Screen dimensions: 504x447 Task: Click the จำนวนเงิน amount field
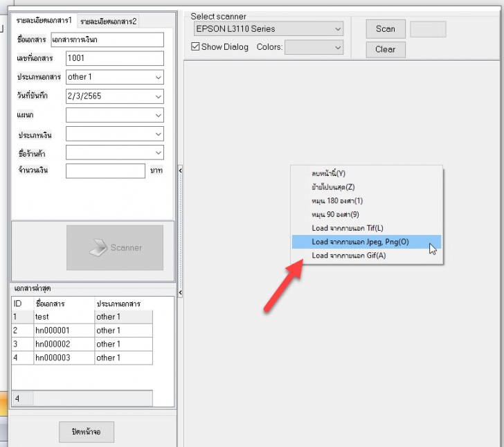(x=105, y=171)
